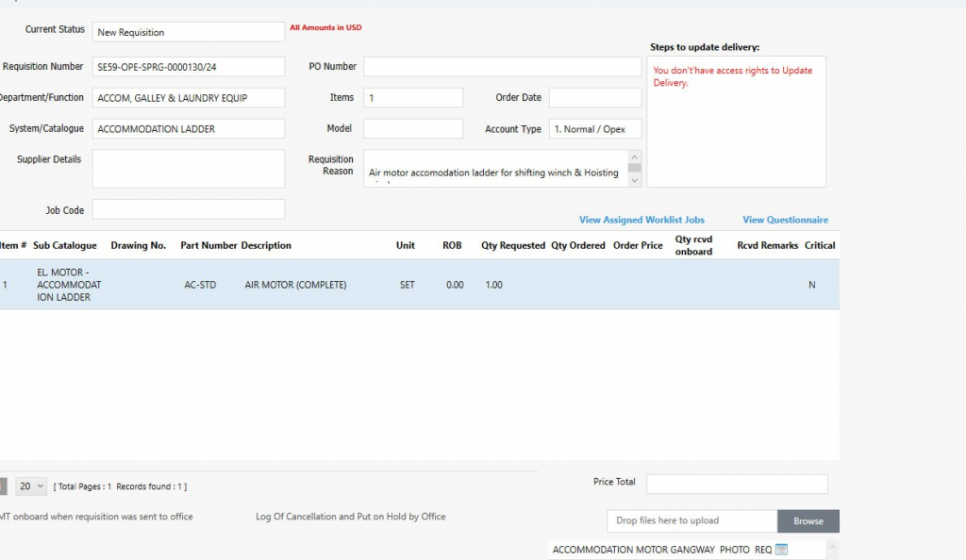This screenshot has width=966, height=560.
Task: Click View Assigned Worklist Jobs link
Action: (x=641, y=220)
